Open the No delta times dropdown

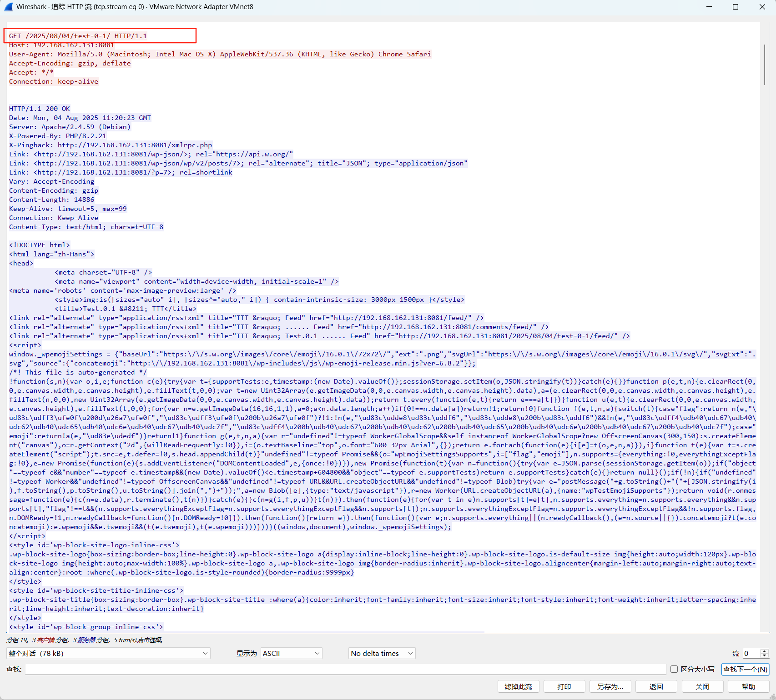click(x=381, y=653)
